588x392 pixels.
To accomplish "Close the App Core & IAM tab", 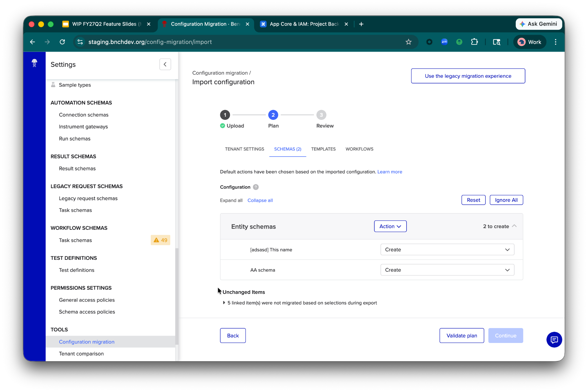I will tap(346, 24).
